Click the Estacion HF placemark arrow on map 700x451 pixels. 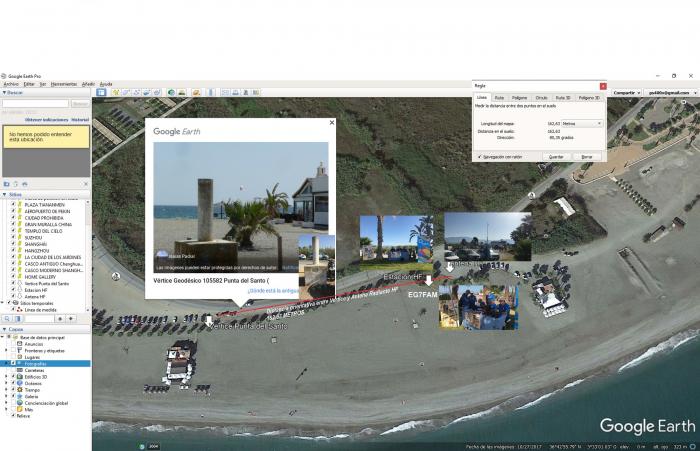(x=429, y=281)
